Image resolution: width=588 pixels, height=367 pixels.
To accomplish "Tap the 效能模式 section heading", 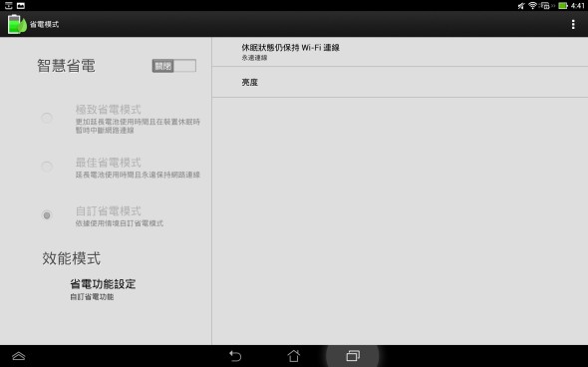I will (x=71, y=258).
